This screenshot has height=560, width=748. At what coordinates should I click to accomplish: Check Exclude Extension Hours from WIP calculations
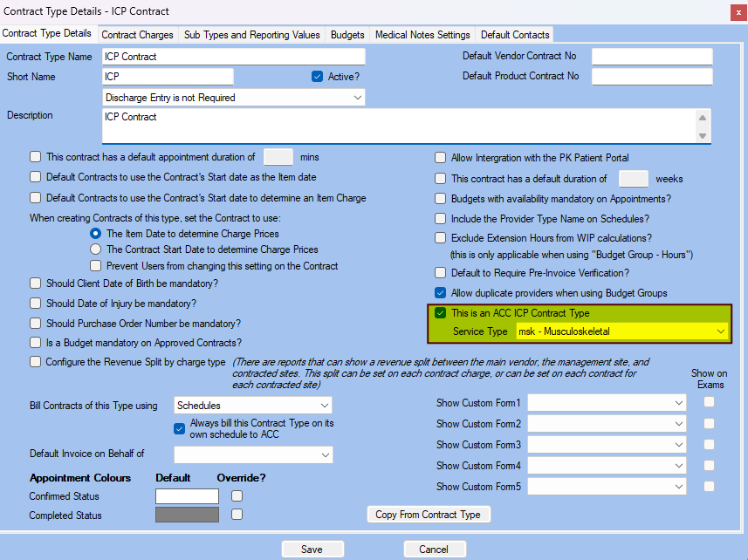pos(440,238)
